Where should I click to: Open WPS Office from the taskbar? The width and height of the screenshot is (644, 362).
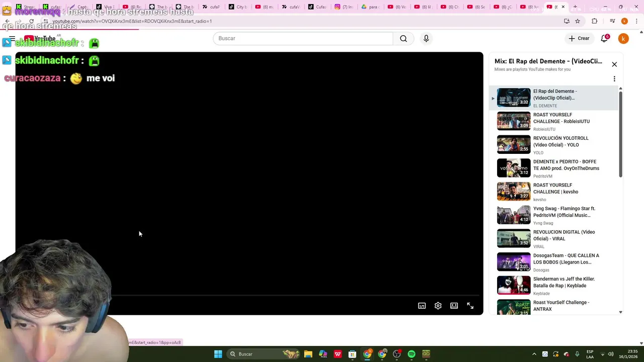coord(338,354)
